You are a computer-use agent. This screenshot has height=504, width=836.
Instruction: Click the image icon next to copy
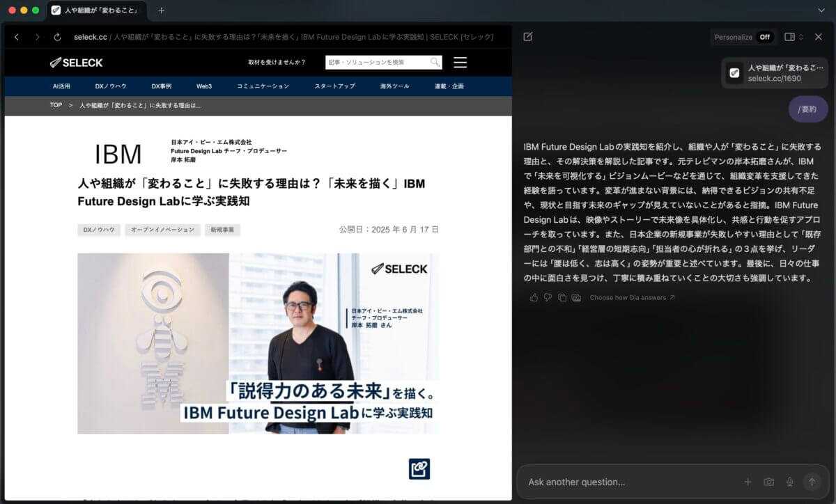point(576,298)
